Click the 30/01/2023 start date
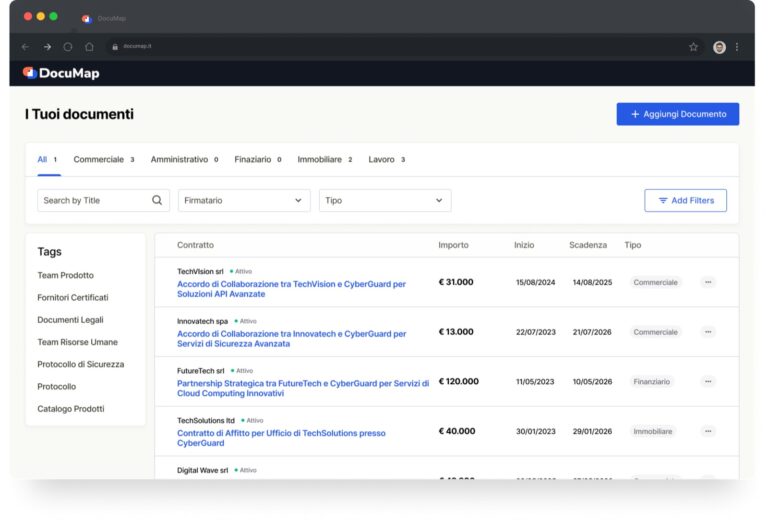The height and width of the screenshot is (523, 768). point(535,431)
